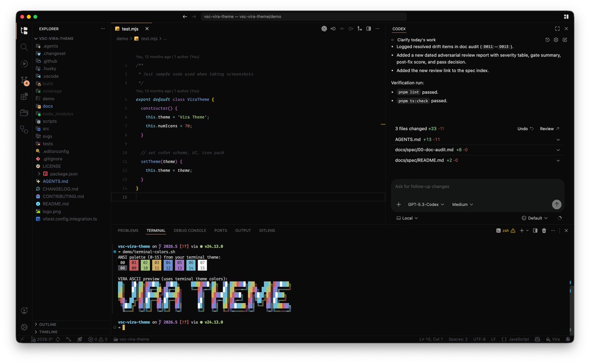Image resolution: width=590 pixels, height=364 pixels.
Task: Switch to the GITLENS tab
Action: pyautogui.click(x=267, y=230)
